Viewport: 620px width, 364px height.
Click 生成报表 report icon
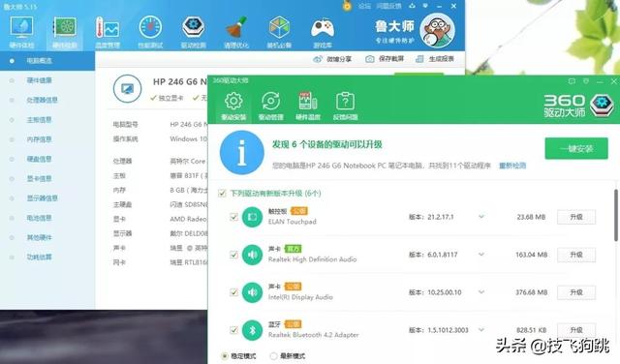point(419,59)
